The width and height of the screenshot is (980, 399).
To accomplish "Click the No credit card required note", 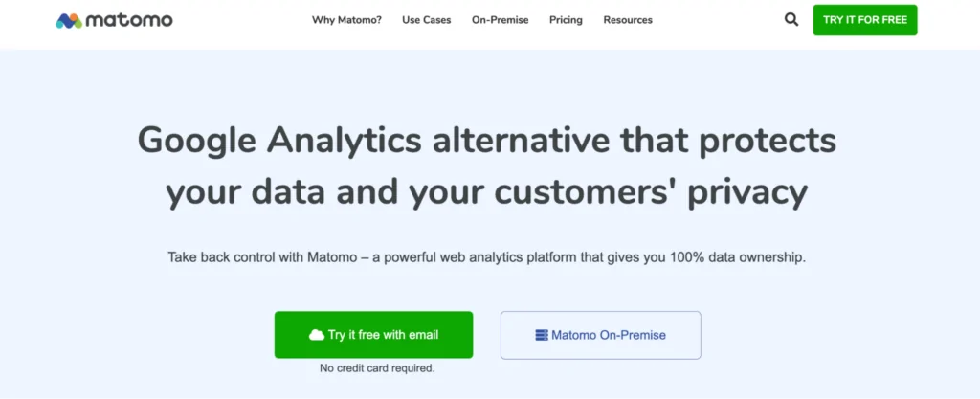I will click(x=377, y=367).
